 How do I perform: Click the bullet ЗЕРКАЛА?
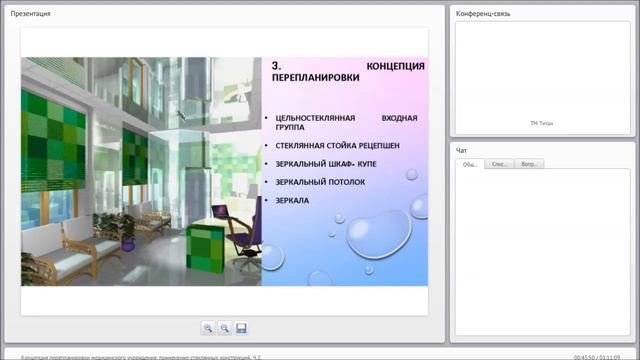click(292, 201)
